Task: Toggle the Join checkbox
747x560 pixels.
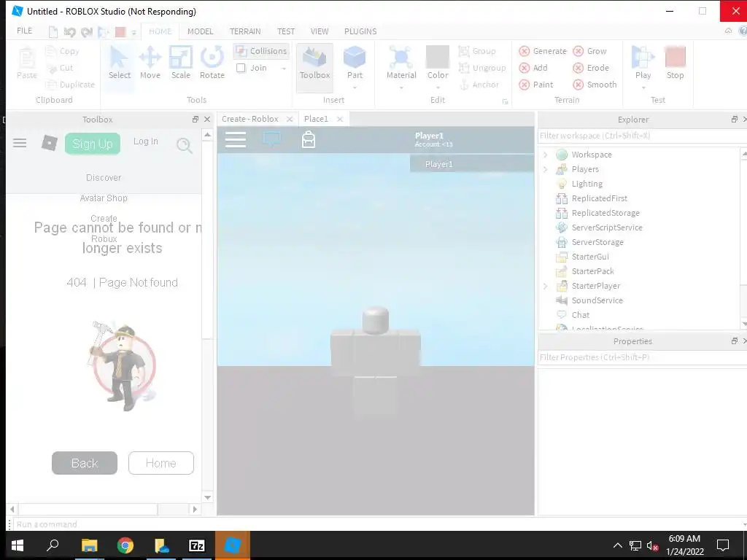Action: (241, 68)
